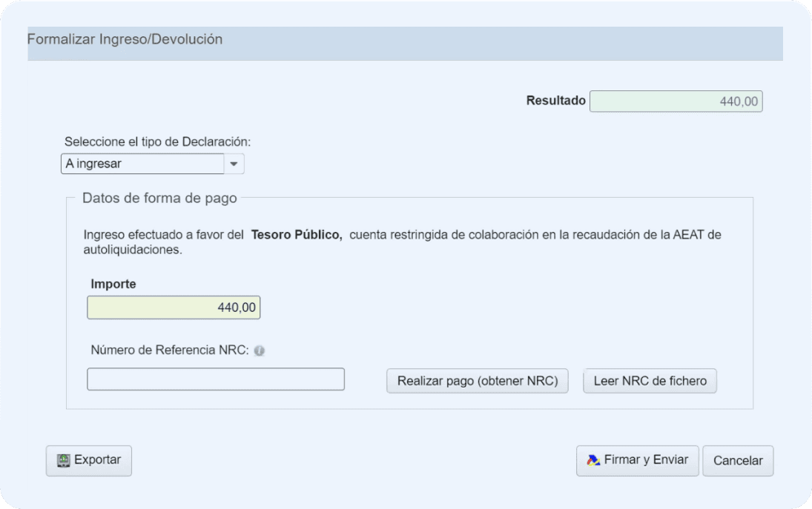
Task: Click the Número de Referencia NRC label
Action: [168, 350]
